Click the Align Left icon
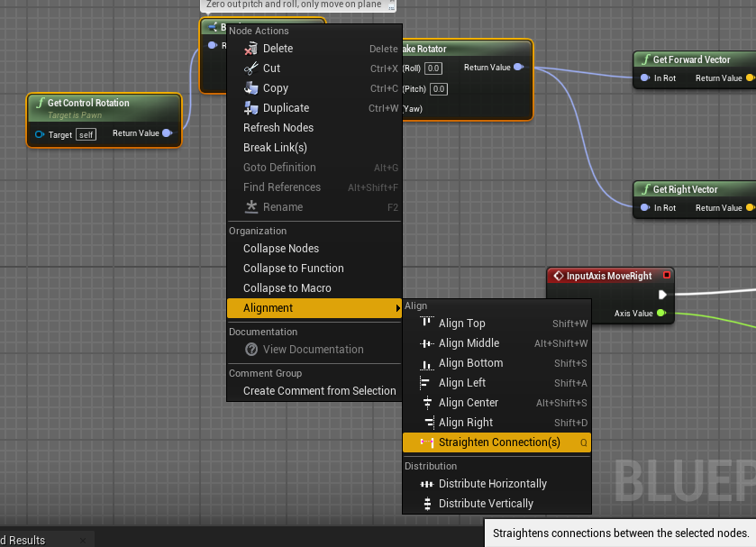Image resolution: width=756 pixels, height=547 pixels. pyautogui.click(x=424, y=383)
